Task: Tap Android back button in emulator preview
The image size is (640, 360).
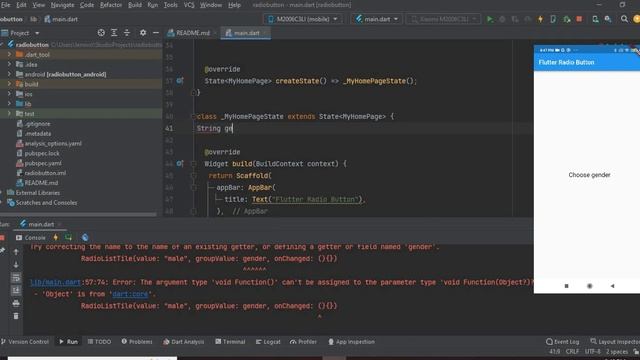Action: 612,286
